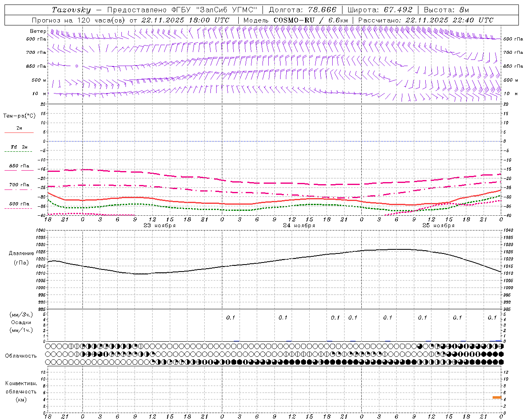Click the "25 ноября" date label
Screen dimensions: 525x420
(438, 226)
